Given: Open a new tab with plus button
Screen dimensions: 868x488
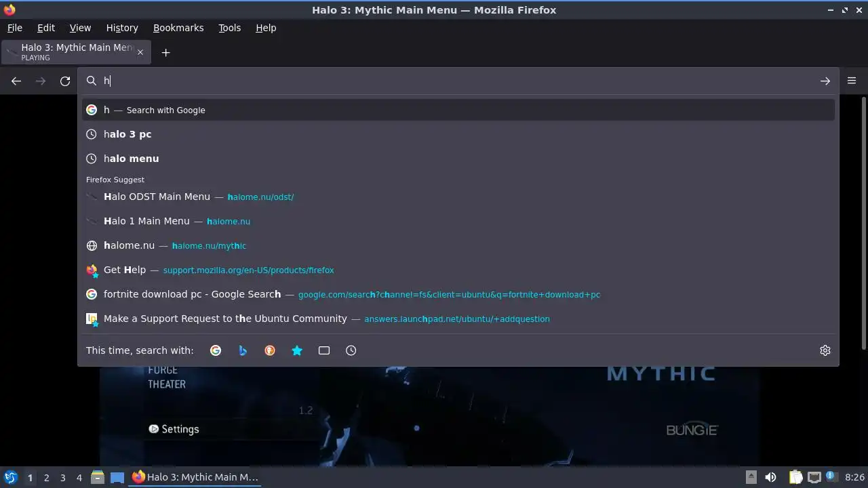Looking at the screenshot, I should (165, 52).
